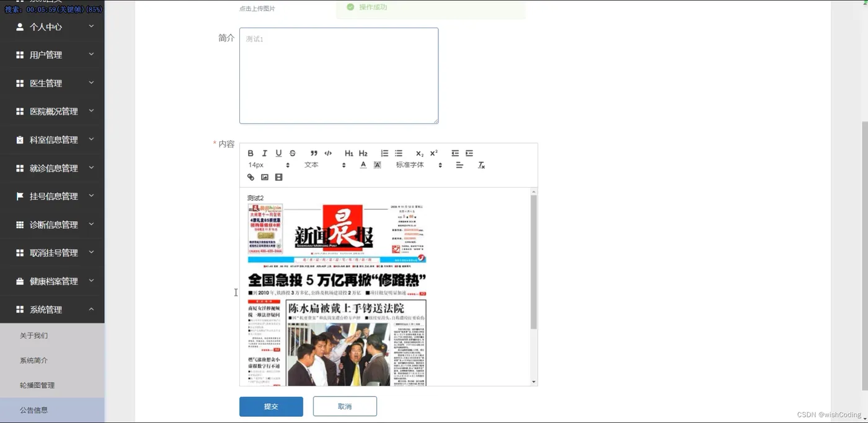Expand the 医院概况管理 sidebar menu
This screenshot has height=423, width=868.
click(52, 111)
